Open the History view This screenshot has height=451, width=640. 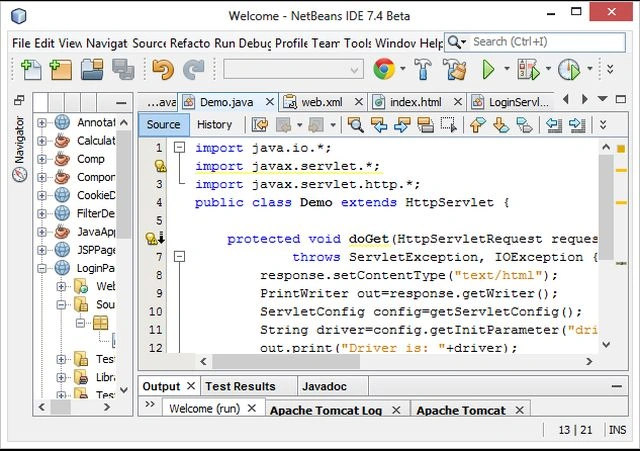coord(214,124)
